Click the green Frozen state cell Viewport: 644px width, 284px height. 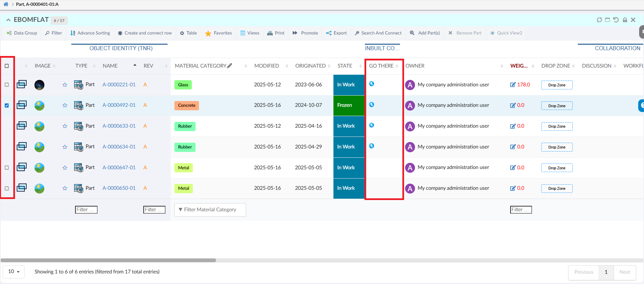tap(348, 105)
